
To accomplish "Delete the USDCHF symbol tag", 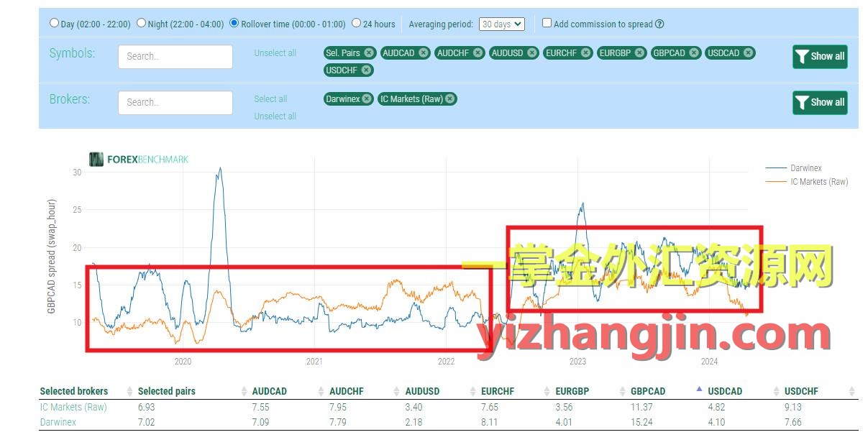I will [x=366, y=70].
